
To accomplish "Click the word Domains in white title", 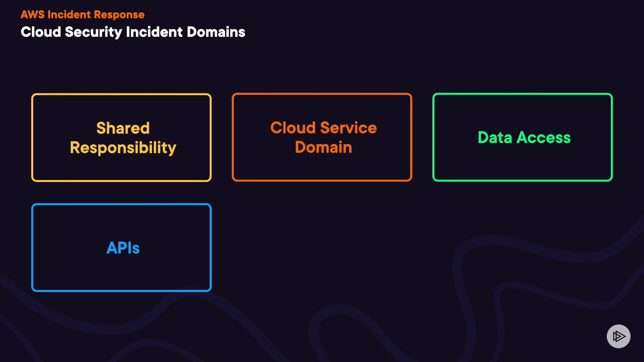I will pyautogui.click(x=216, y=32).
